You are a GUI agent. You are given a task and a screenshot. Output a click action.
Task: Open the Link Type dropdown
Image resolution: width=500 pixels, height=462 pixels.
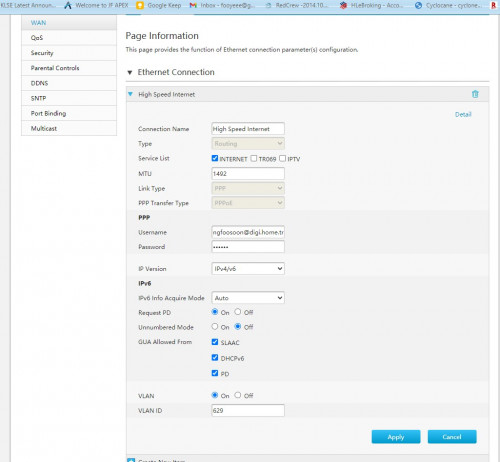248,188
